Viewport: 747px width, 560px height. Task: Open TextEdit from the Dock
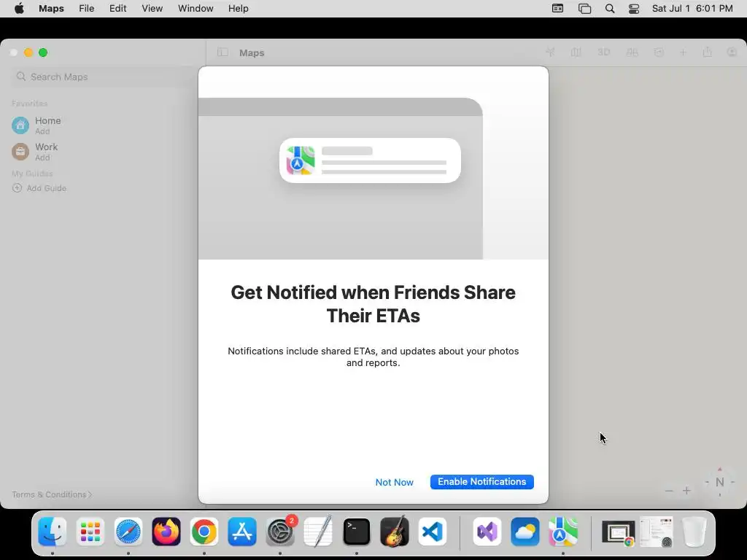pos(318,532)
